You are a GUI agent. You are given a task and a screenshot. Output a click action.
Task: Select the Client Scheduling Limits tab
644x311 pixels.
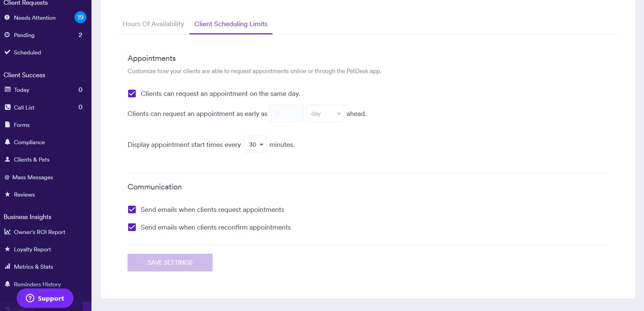point(231,24)
